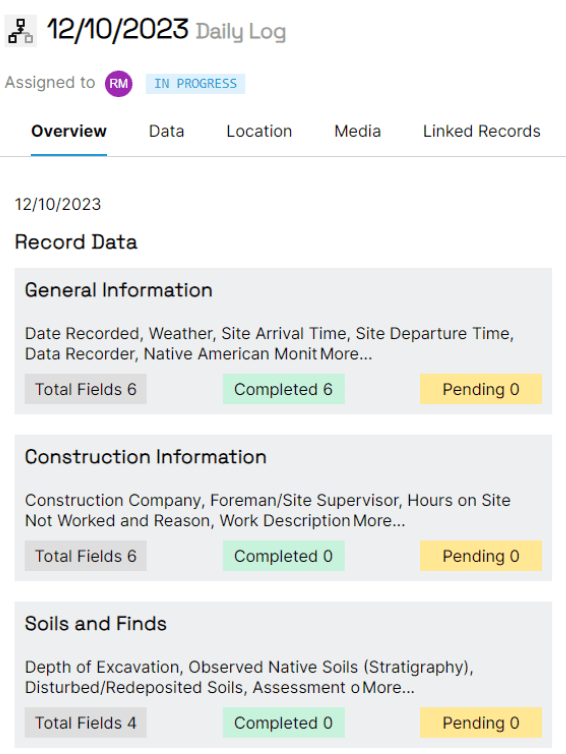Click Completed 0 badge in Construction Information
Image resolution: width=566 pixels, height=754 pixels.
point(284,556)
